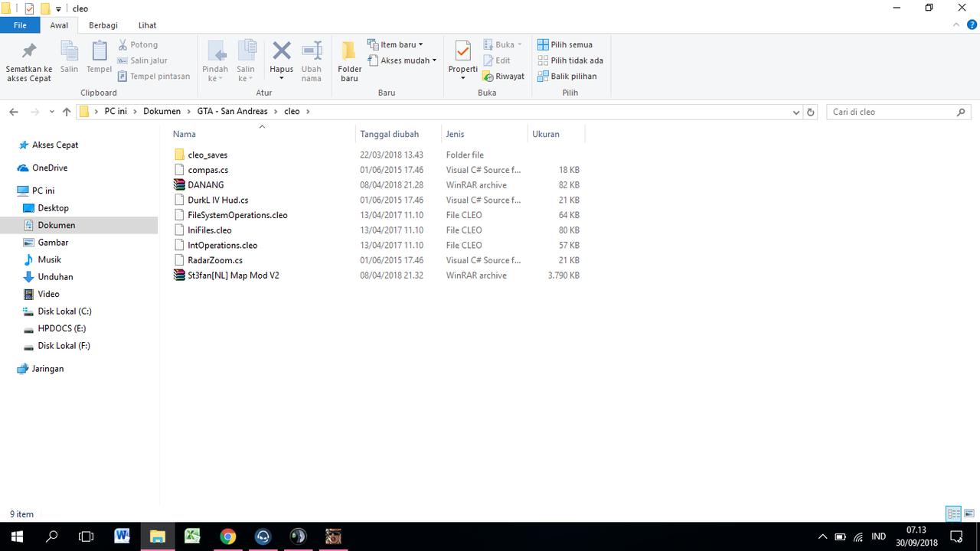The image size is (980, 551).
Task: Click the Riwayat history icon
Action: (488, 77)
